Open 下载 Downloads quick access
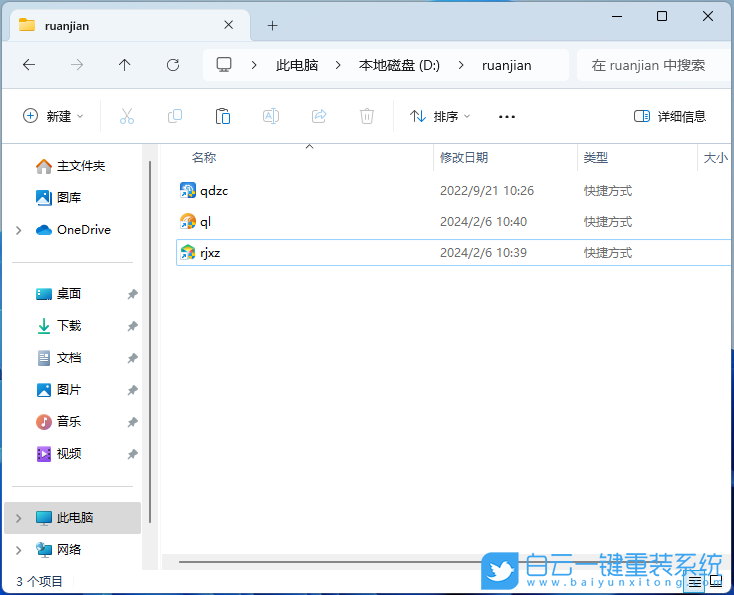The image size is (734, 595). [59, 325]
